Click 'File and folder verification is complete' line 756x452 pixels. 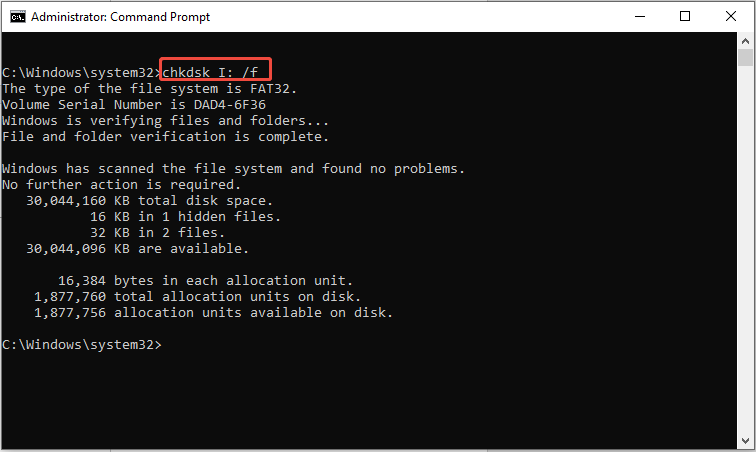(165, 136)
